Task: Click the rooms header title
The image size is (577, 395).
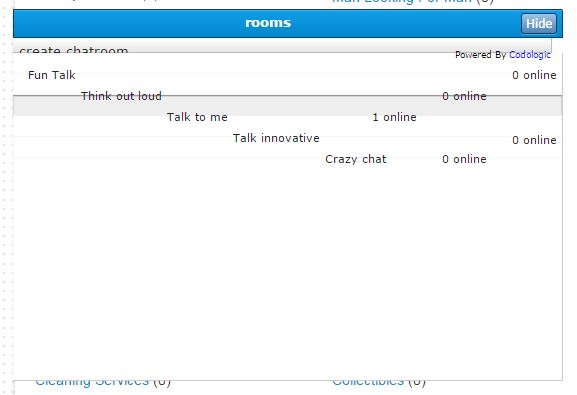Action: coord(268,23)
